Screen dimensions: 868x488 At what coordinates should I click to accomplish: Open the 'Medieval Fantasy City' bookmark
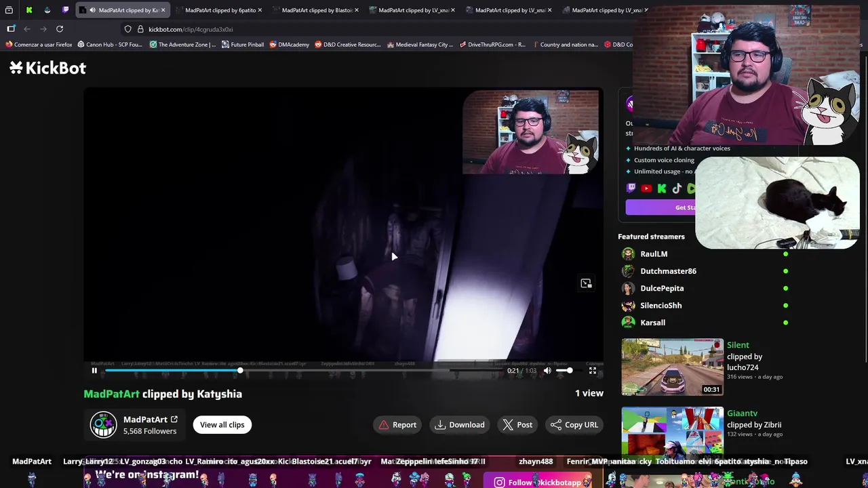coord(420,45)
